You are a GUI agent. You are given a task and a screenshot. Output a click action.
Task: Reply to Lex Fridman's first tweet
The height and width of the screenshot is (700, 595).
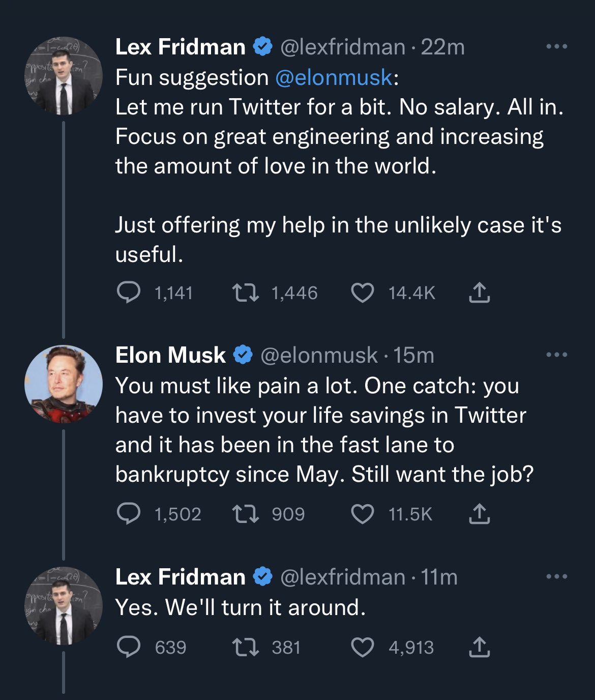tap(129, 293)
